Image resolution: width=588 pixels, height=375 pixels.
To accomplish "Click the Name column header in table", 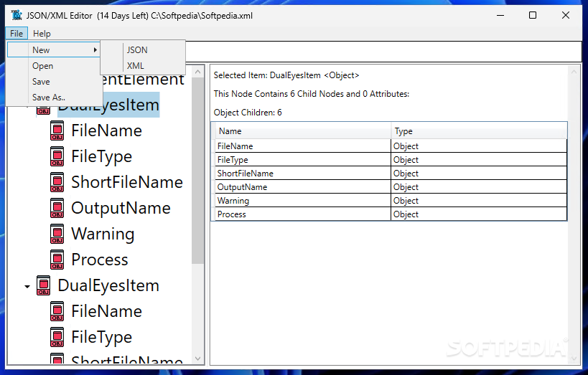I will point(303,131).
